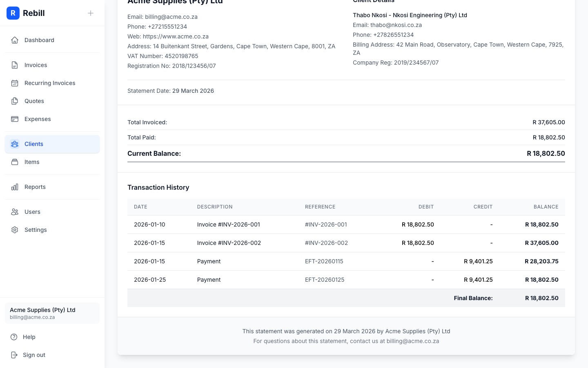Click the Reports bar chart icon
This screenshot has height=368, width=588.
pos(15,187)
